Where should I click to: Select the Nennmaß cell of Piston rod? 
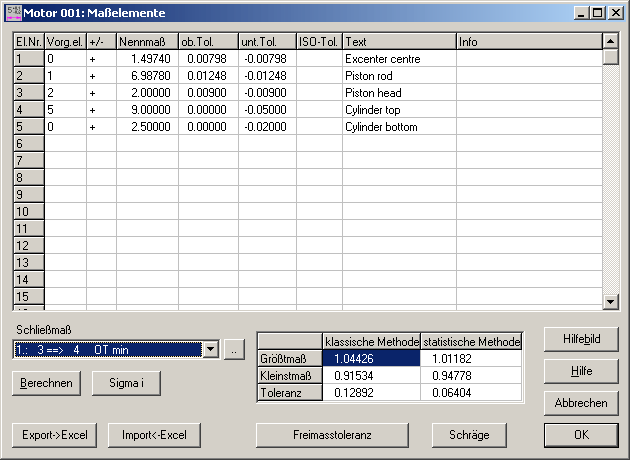[147, 76]
